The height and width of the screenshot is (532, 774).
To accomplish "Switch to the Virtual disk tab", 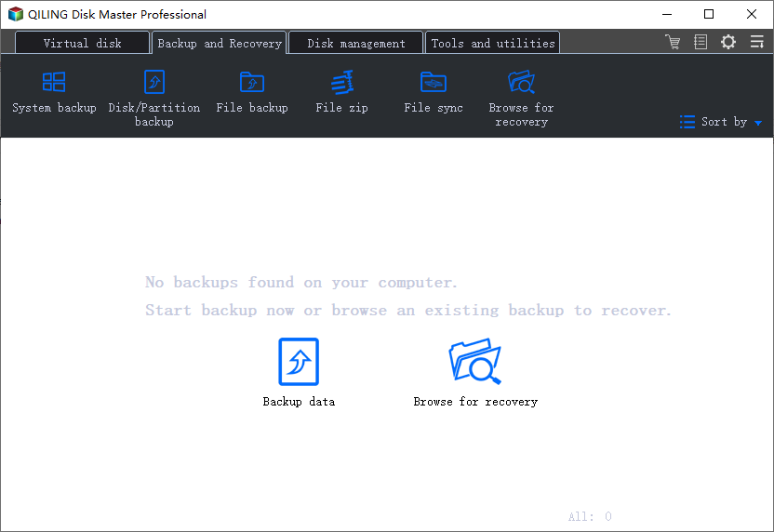I will tap(82, 43).
